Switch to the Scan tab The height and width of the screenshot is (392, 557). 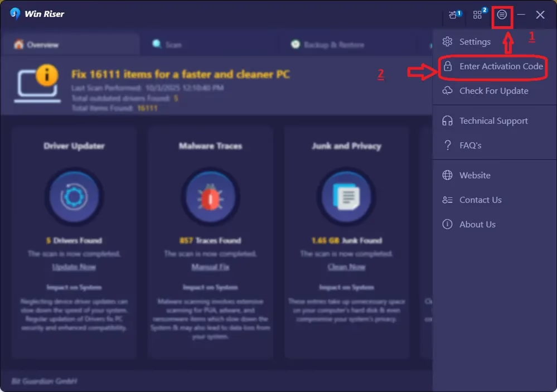click(x=167, y=45)
